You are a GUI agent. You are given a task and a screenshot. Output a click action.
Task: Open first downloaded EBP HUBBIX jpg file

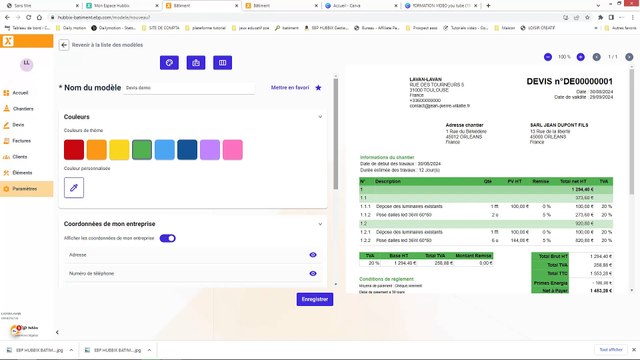point(35,350)
